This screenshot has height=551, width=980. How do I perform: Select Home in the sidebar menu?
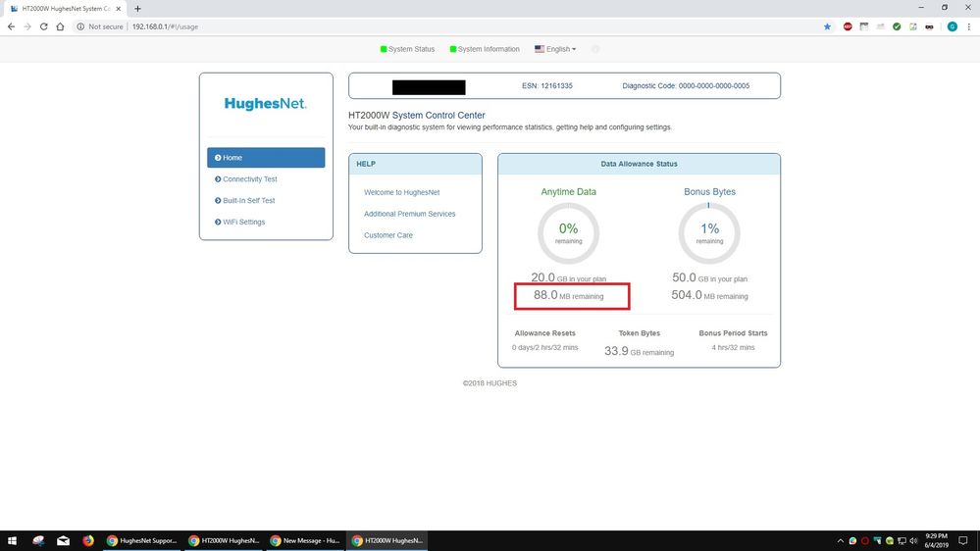266,158
